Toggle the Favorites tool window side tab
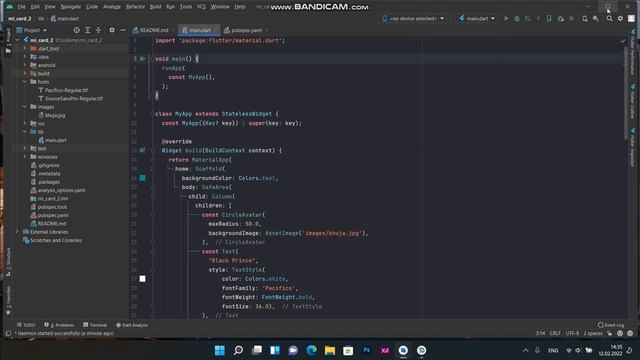This screenshot has width=640, height=360. pyautogui.click(x=8, y=300)
